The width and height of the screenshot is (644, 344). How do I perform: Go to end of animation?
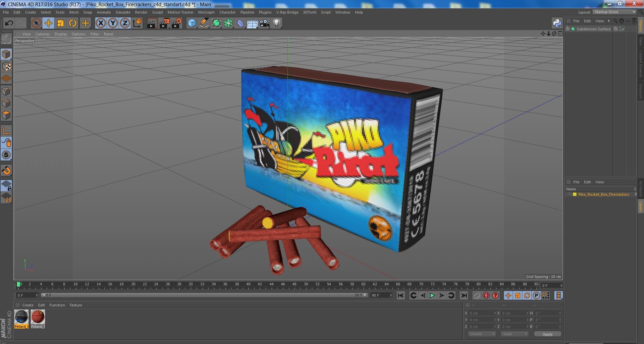click(464, 295)
